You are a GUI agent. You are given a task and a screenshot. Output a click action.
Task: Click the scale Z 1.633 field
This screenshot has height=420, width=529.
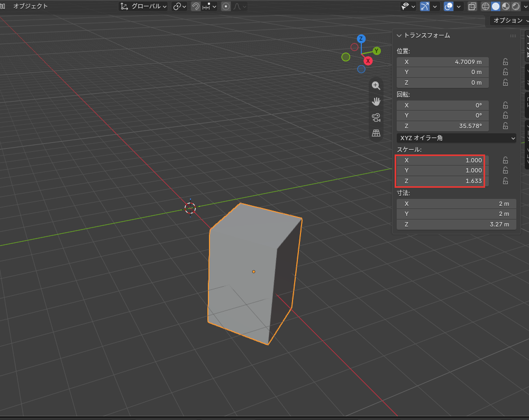442,181
